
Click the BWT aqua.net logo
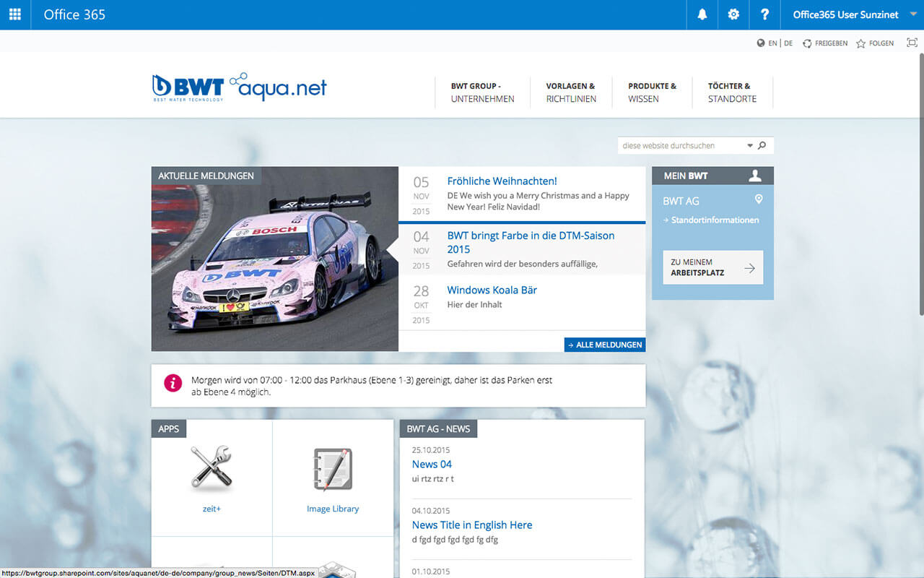(239, 87)
